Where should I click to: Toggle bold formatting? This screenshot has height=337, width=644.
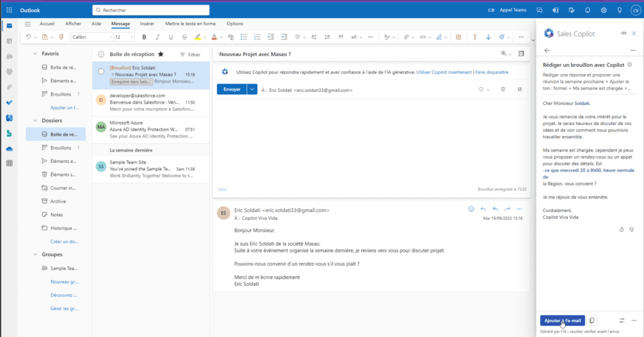tap(144, 37)
